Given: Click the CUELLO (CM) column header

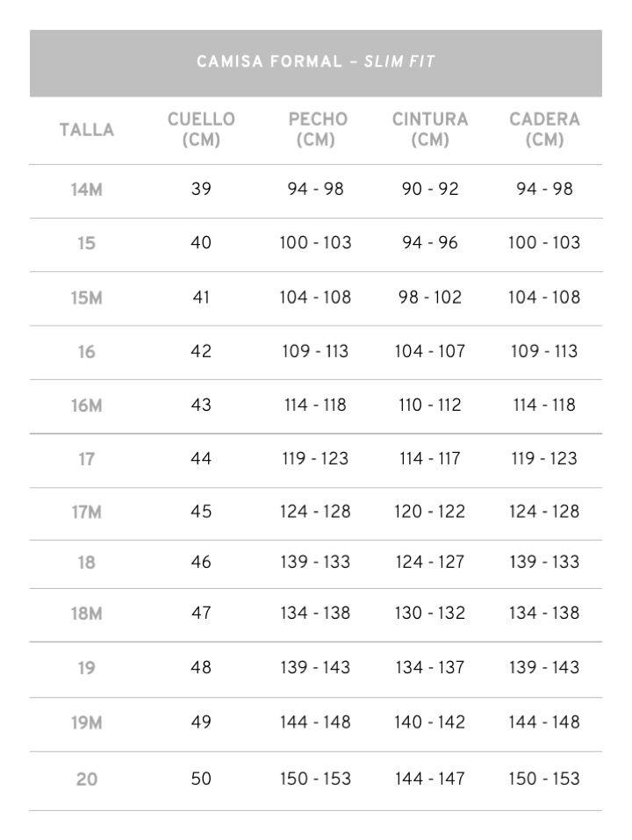Looking at the screenshot, I should click(201, 130).
